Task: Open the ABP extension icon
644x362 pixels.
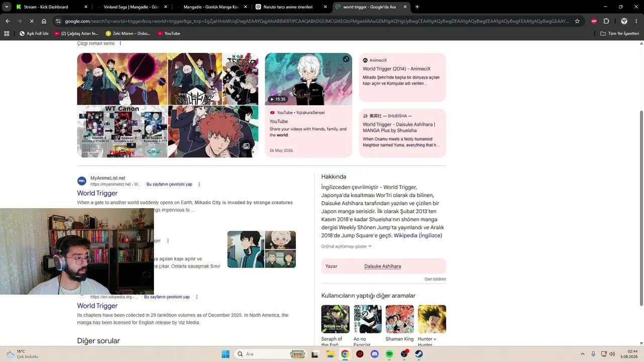Action: pyautogui.click(x=594, y=21)
